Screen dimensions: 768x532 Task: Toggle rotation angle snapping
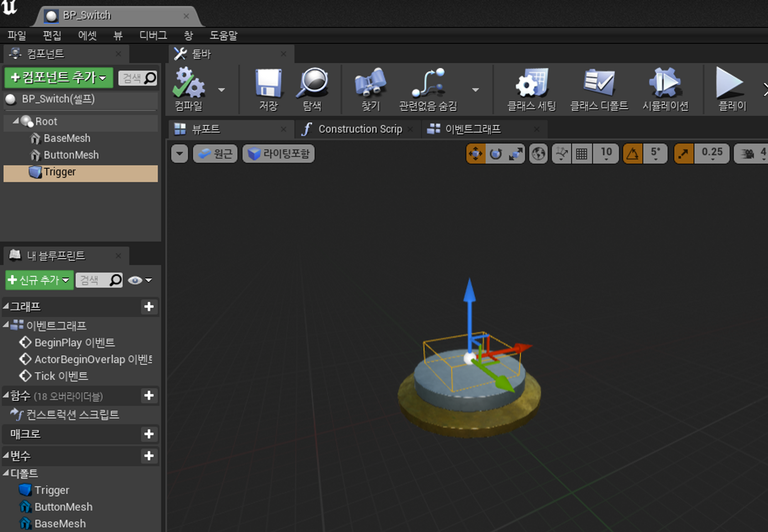tap(632, 154)
